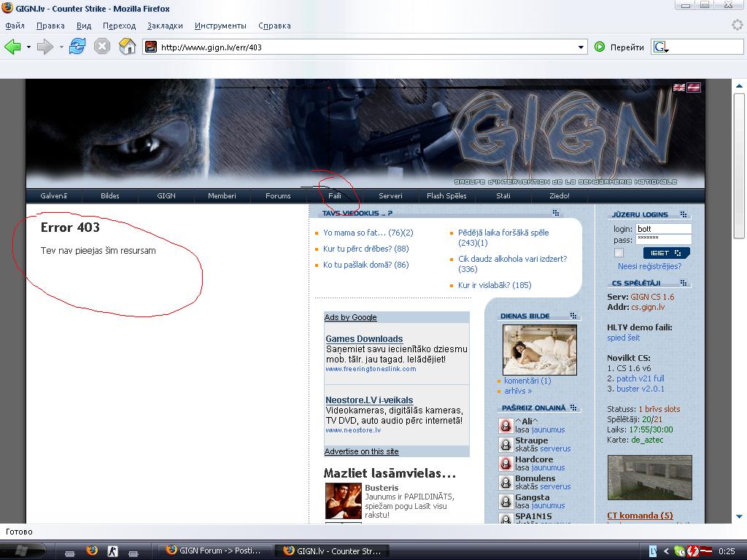Screen dimensions: 747x560
Task: Open the Memberi navigation item
Action: (x=222, y=195)
